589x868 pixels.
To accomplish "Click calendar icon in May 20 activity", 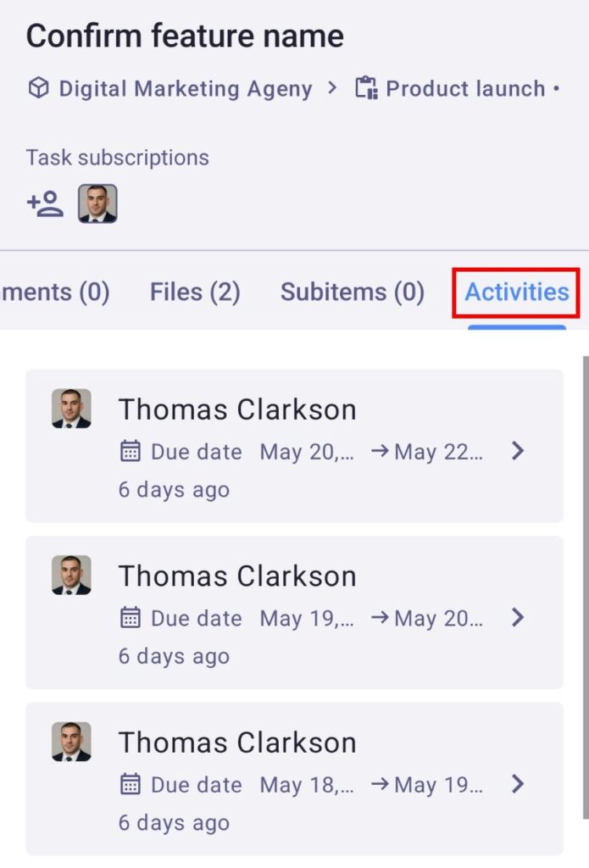I will pyautogui.click(x=130, y=452).
